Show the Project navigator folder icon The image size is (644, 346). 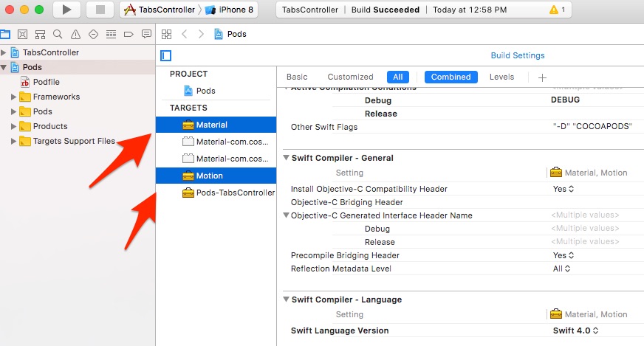(5, 34)
